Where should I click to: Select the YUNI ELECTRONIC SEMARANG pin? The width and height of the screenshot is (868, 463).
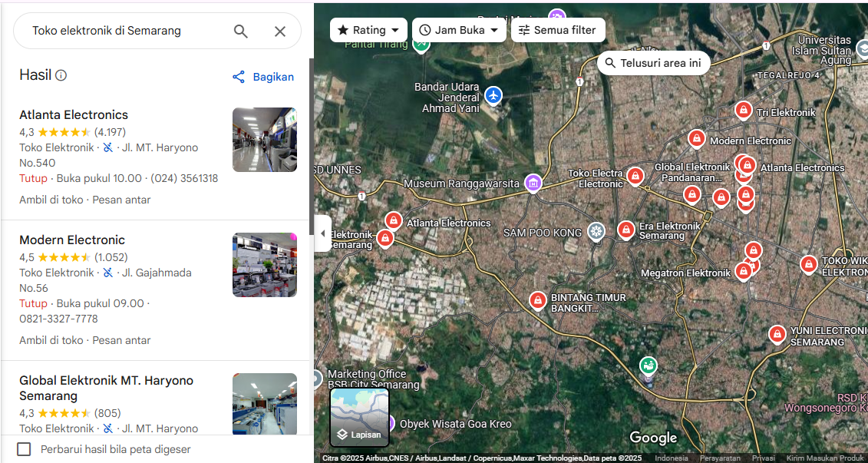[x=777, y=335]
